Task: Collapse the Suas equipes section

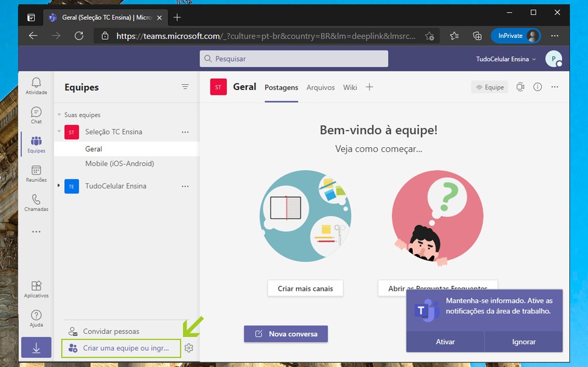Action: point(59,115)
